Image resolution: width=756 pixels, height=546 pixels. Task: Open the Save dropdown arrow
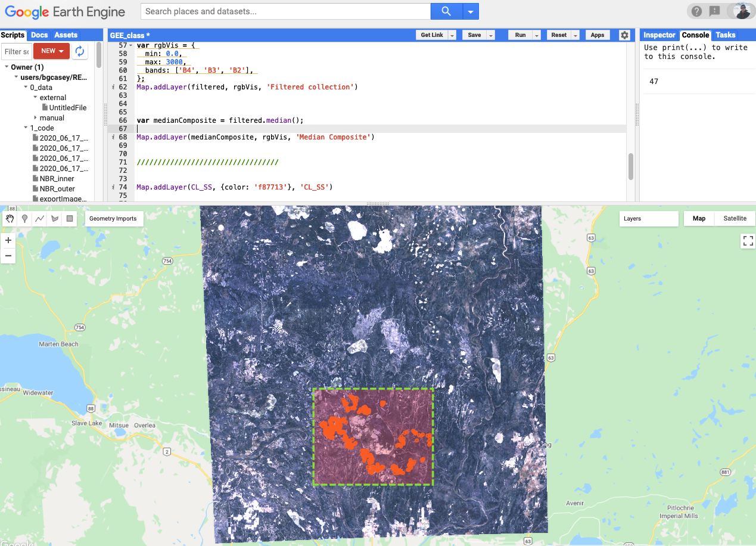pyautogui.click(x=491, y=35)
